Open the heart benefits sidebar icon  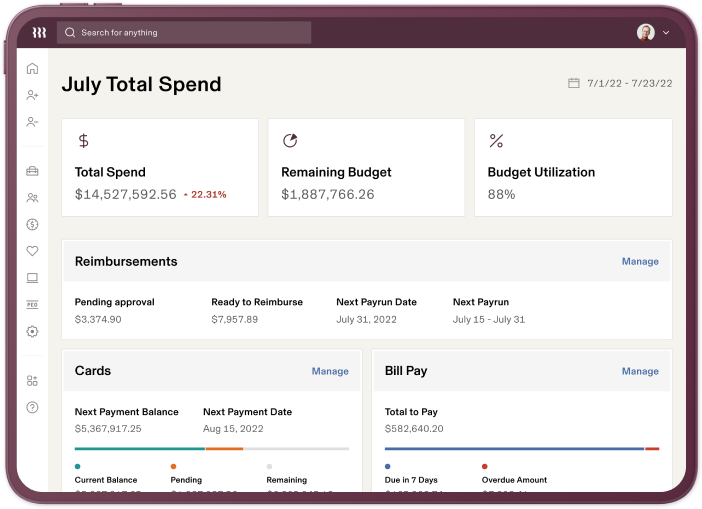coord(32,251)
